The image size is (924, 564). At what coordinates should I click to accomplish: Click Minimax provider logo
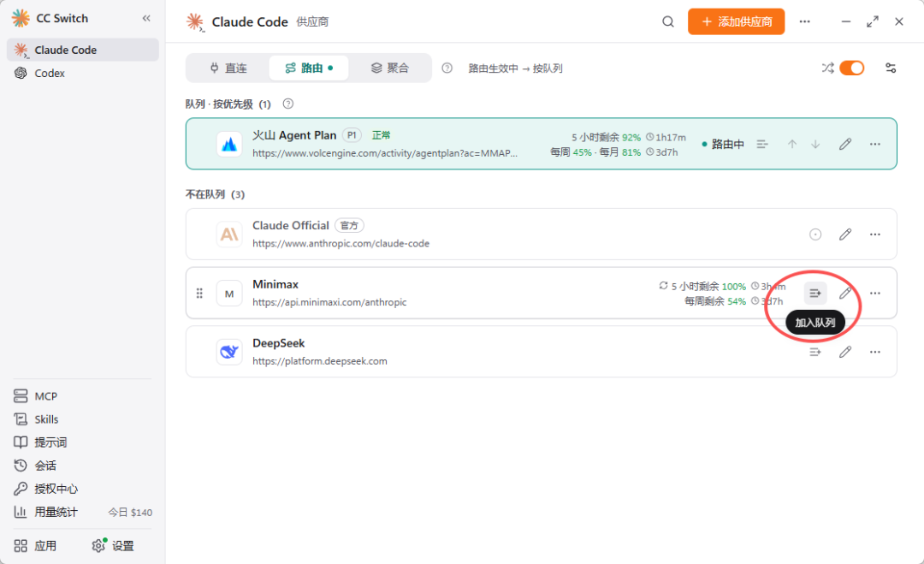tap(229, 293)
